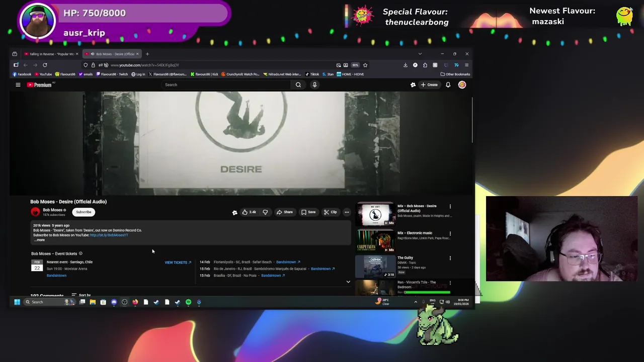Screen dimensions: 644x362
Task: Open YouTube notifications bell
Action: point(448,85)
